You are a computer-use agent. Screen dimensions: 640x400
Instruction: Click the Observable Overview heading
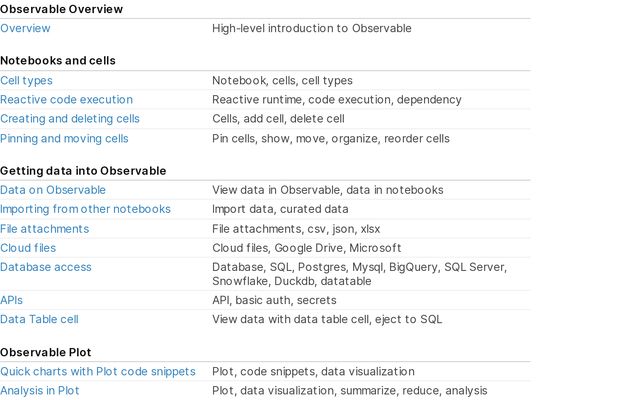pos(62,9)
